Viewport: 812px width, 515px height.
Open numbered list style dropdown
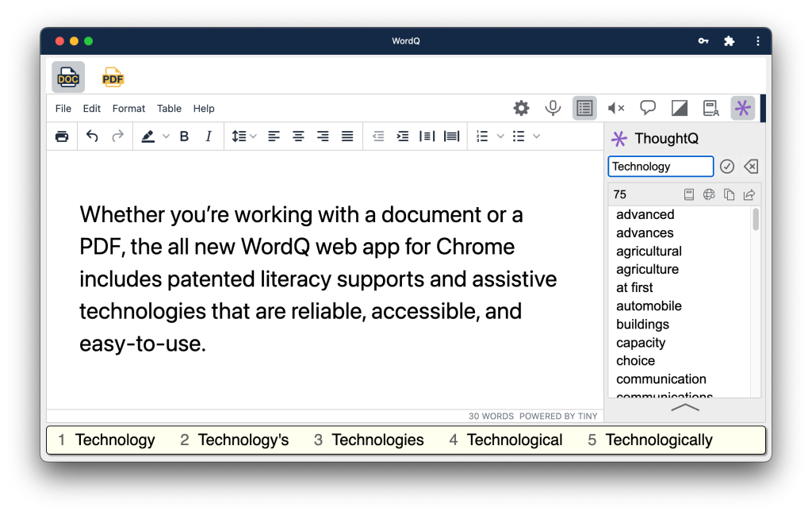(x=500, y=136)
